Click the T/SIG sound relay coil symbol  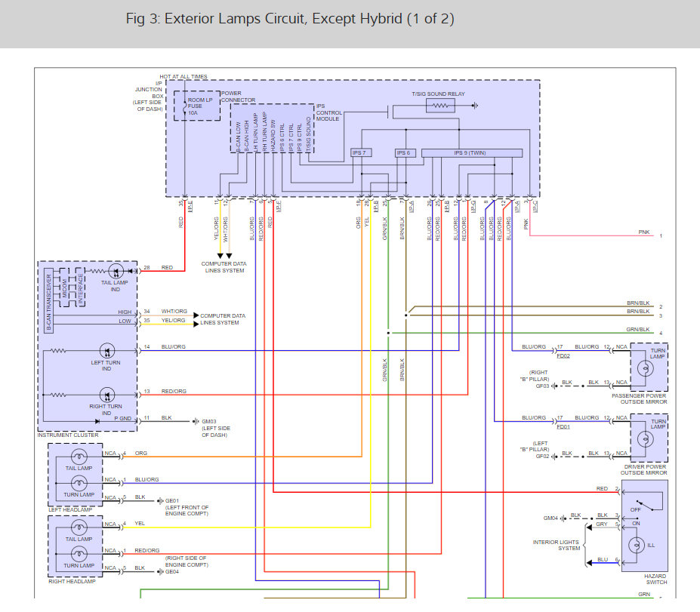[x=440, y=106]
